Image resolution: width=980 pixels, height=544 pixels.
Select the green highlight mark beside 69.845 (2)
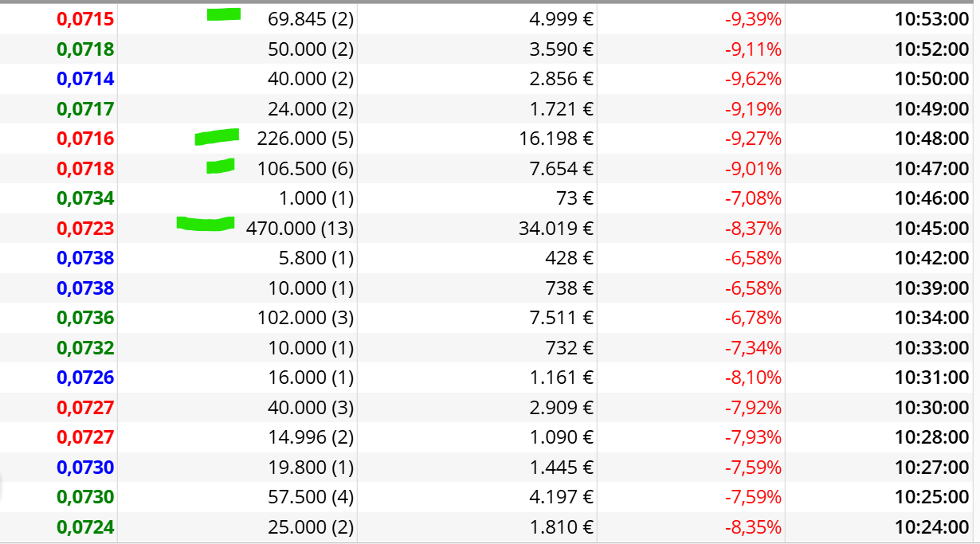coord(224,14)
